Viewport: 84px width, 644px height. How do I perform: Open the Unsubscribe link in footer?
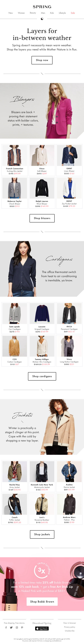click(69, 631)
